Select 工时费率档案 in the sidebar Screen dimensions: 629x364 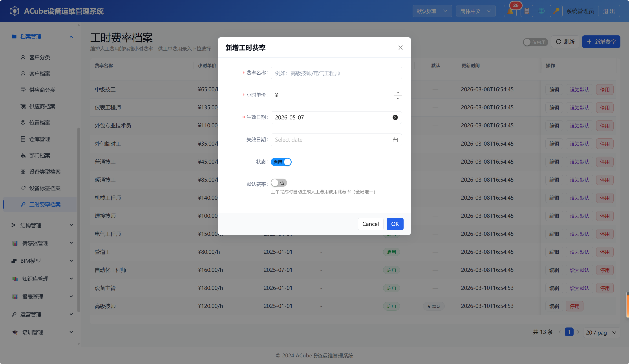(x=40, y=205)
